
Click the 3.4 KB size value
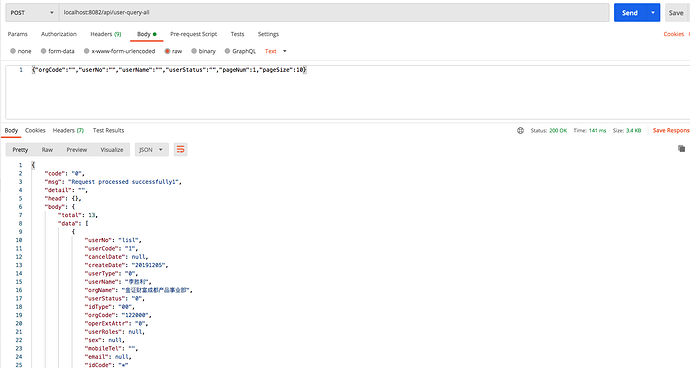[x=634, y=130]
